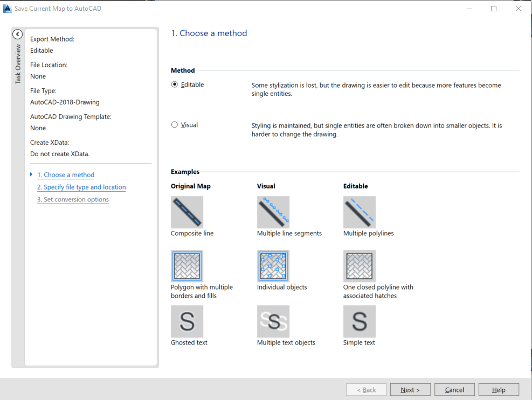Choose the Visual export method
Image resolution: width=532 pixels, height=400 pixels.
pyautogui.click(x=174, y=124)
